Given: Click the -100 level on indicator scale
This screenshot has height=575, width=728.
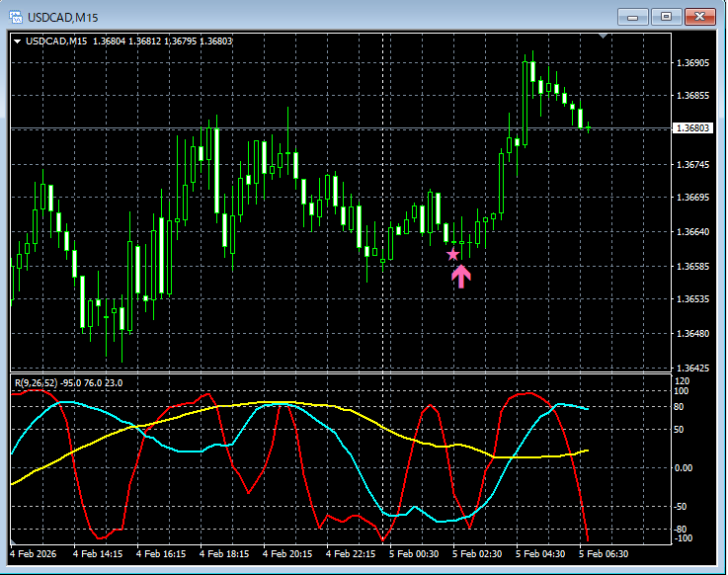Looking at the screenshot, I should (682, 538).
